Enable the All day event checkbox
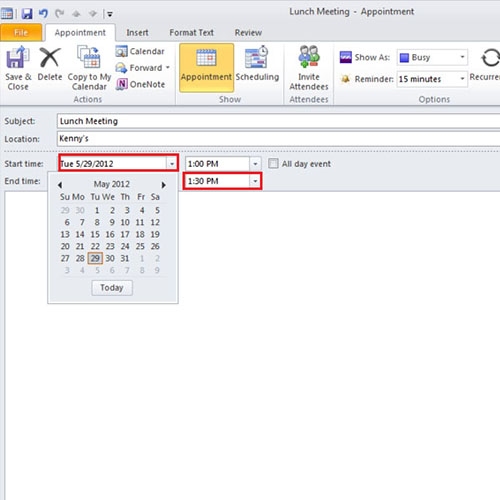The height and width of the screenshot is (500, 500). [x=273, y=164]
